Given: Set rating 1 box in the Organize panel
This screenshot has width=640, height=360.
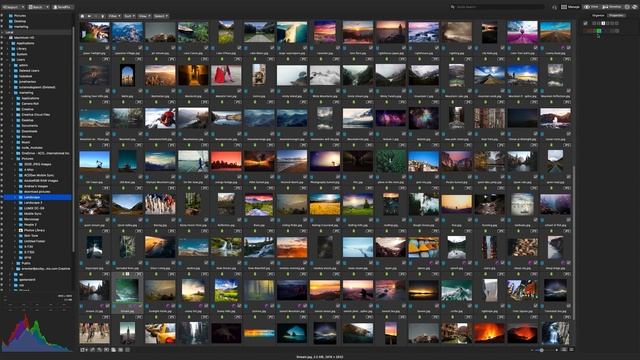Looking at the screenshot, I should pyautogui.click(x=594, y=24).
